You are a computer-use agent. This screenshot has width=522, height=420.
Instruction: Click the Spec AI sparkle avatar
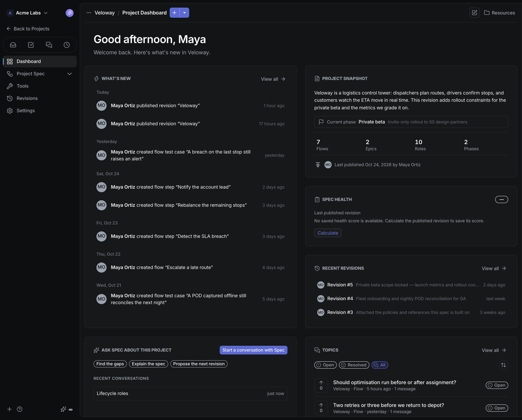[70, 13]
